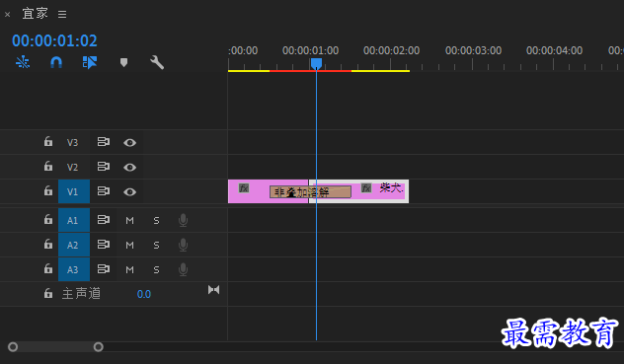Select the 非叠加溶解 transition
The height and width of the screenshot is (364, 624).
pos(310,191)
